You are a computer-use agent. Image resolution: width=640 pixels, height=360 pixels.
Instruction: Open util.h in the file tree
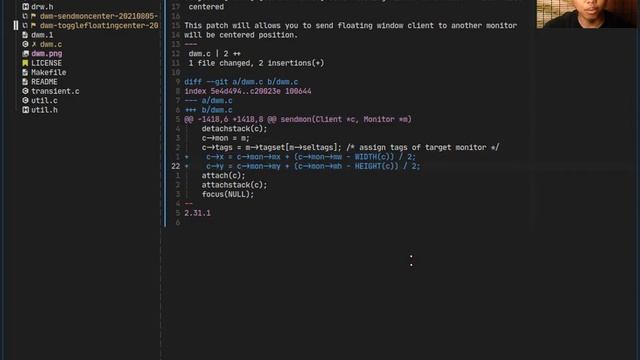tap(44, 110)
